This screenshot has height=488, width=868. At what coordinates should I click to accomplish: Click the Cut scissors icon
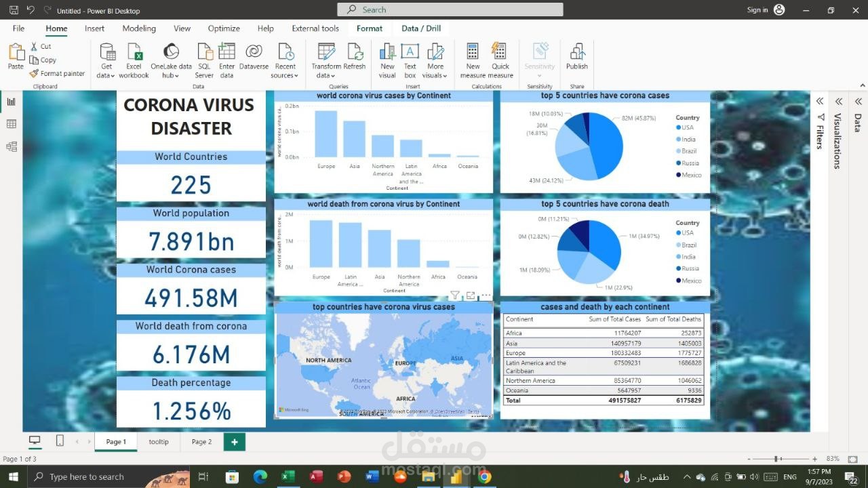pyautogui.click(x=34, y=46)
